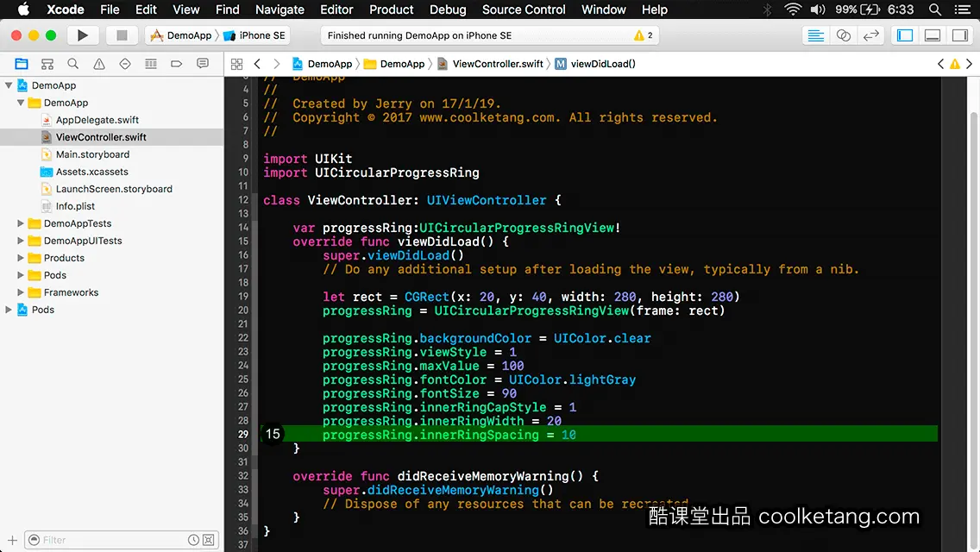The height and width of the screenshot is (552, 980).
Task: Open the File menu
Action: (110, 9)
